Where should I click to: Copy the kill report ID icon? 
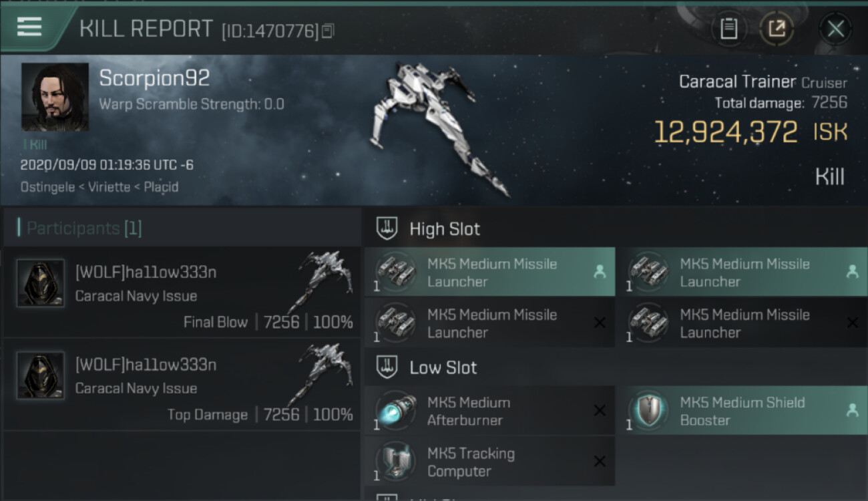pos(328,31)
